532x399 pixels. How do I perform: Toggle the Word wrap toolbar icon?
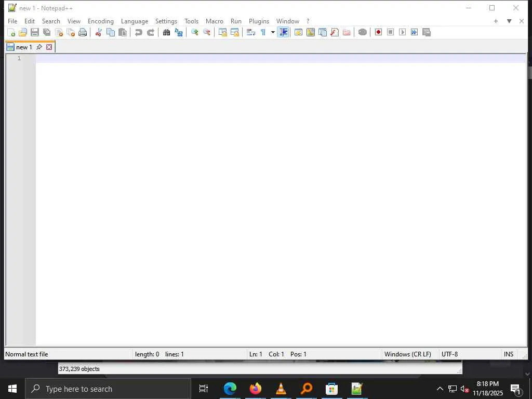[251, 32]
